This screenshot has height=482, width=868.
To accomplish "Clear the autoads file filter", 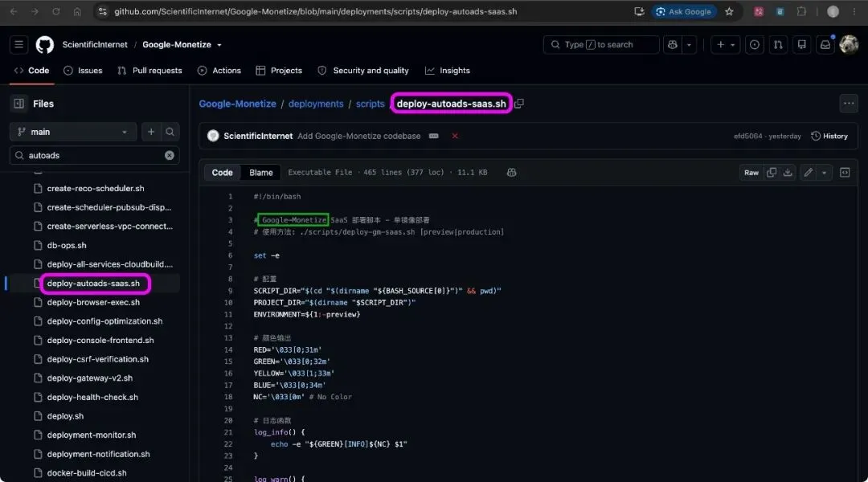I will click(x=170, y=156).
